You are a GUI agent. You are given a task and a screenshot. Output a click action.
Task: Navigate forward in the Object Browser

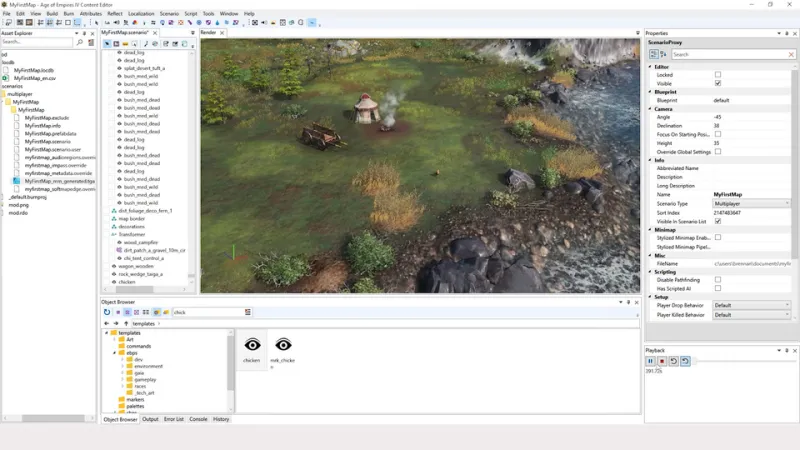click(x=116, y=323)
